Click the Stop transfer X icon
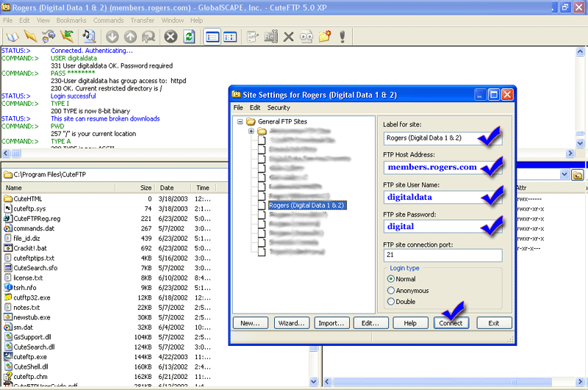Image resolution: width=588 pixels, height=390 pixels. coord(171,37)
